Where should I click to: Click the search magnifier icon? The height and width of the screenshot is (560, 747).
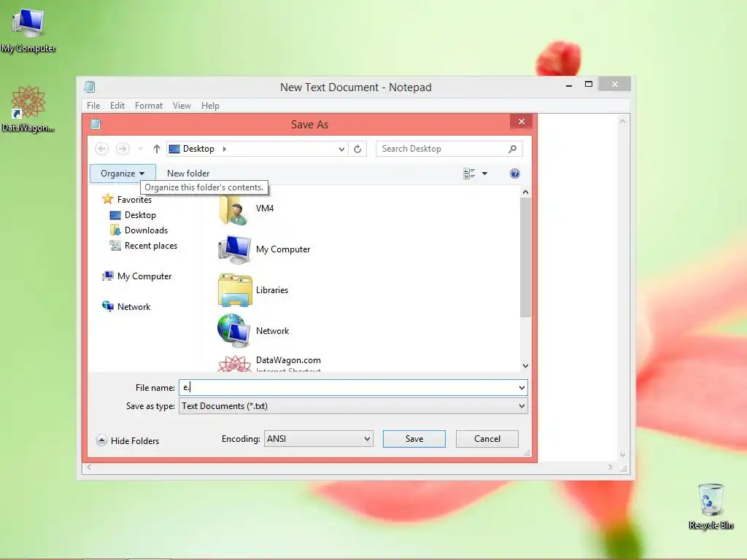tap(512, 149)
